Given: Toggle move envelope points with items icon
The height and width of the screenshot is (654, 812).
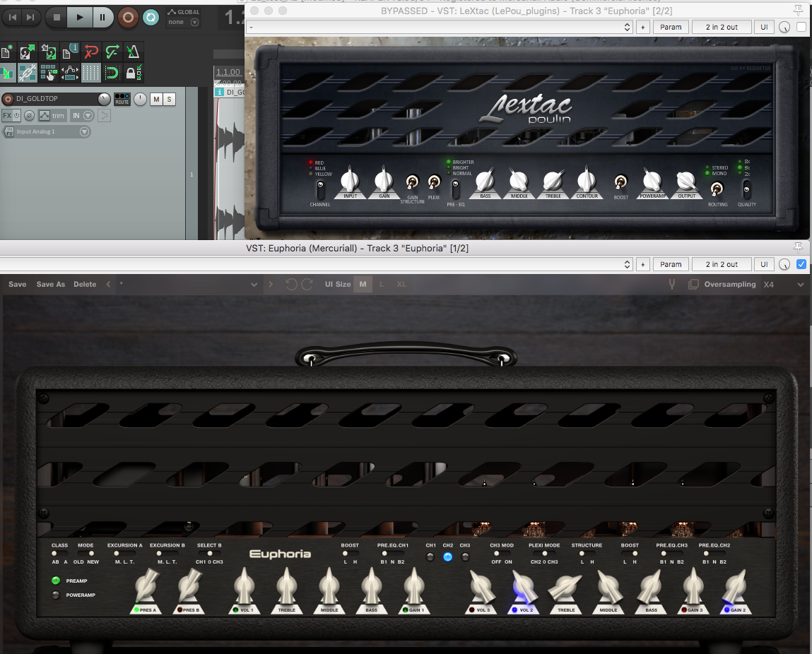Looking at the screenshot, I should point(70,73).
